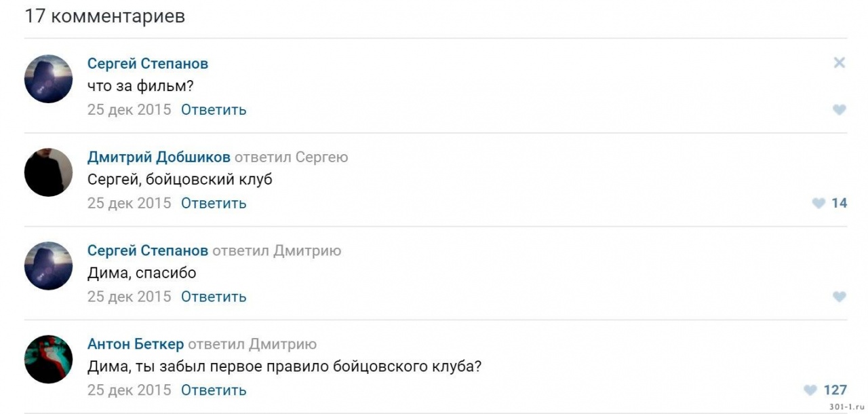Open Сергей Степанов's name above "что за фильм?"
Screen dimensions: 868x414
point(148,64)
